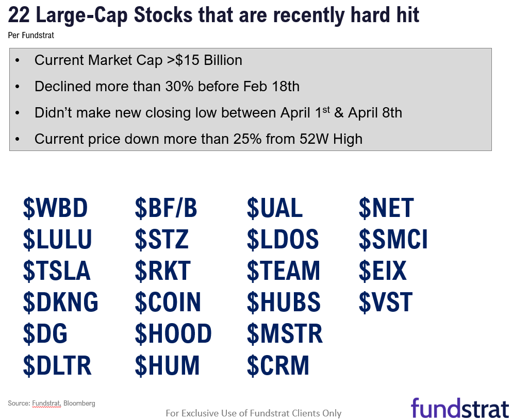Click the Exclusive Use of Fundstrat Clients notice
This screenshot has width=512, height=420.
(x=254, y=413)
